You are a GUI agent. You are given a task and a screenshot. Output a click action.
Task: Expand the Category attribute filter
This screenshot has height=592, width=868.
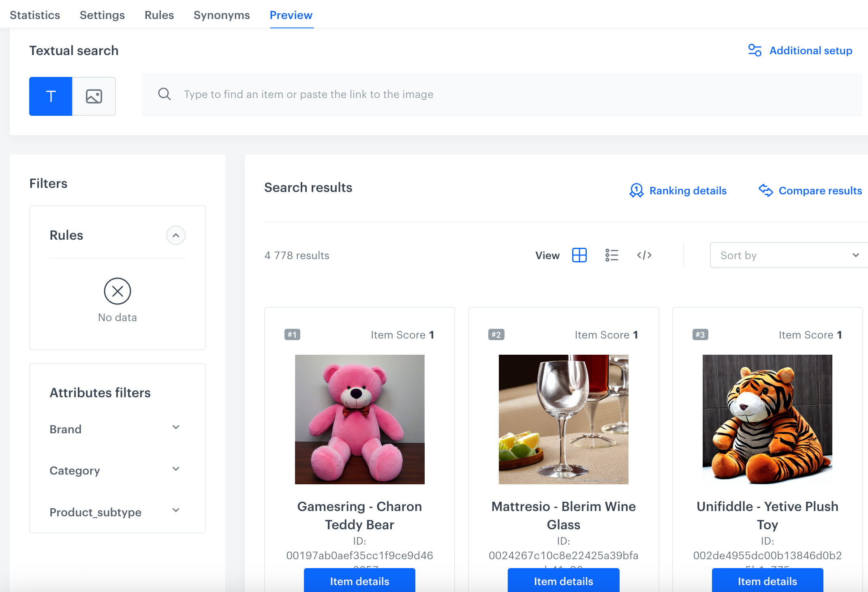pyautogui.click(x=176, y=469)
